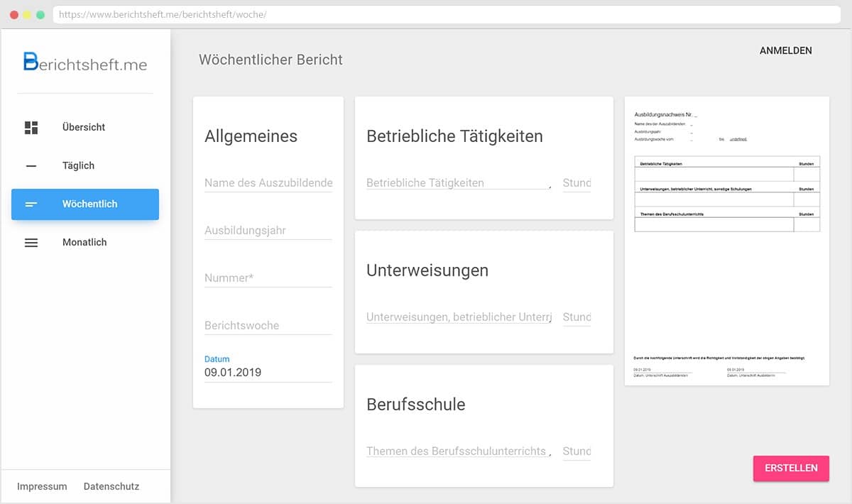Click the Wöchentlich two-line icon

31,204
